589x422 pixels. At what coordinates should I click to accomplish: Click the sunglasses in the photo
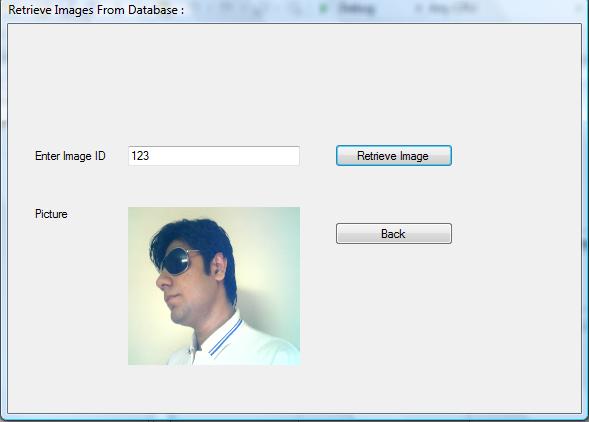[176, 262]
